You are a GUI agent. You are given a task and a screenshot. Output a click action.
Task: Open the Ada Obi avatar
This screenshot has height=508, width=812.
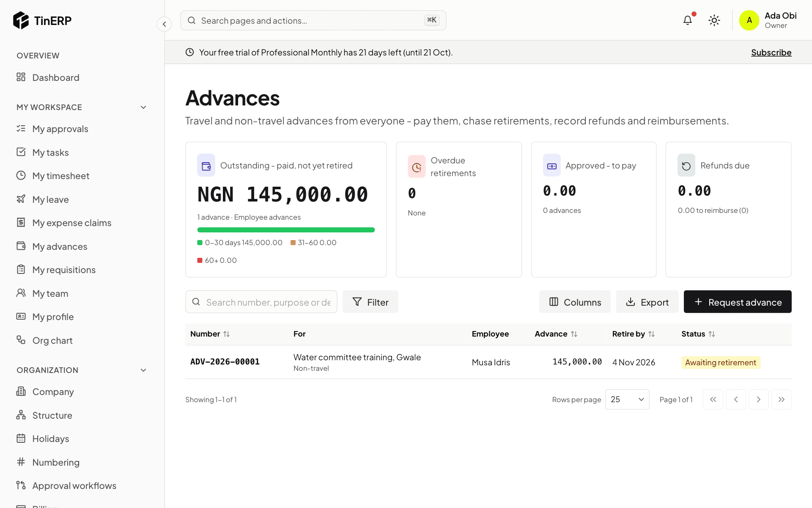click(x=749, y=20)
